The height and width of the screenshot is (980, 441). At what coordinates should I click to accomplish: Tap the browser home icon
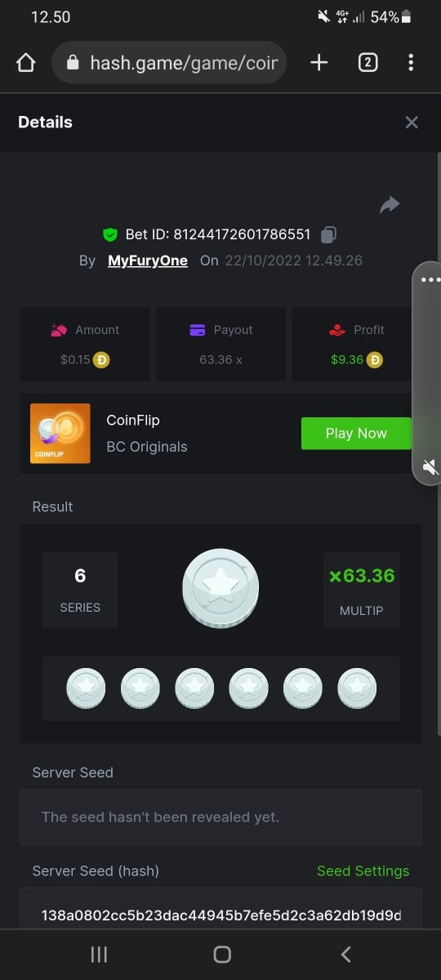tap(26, 63)
